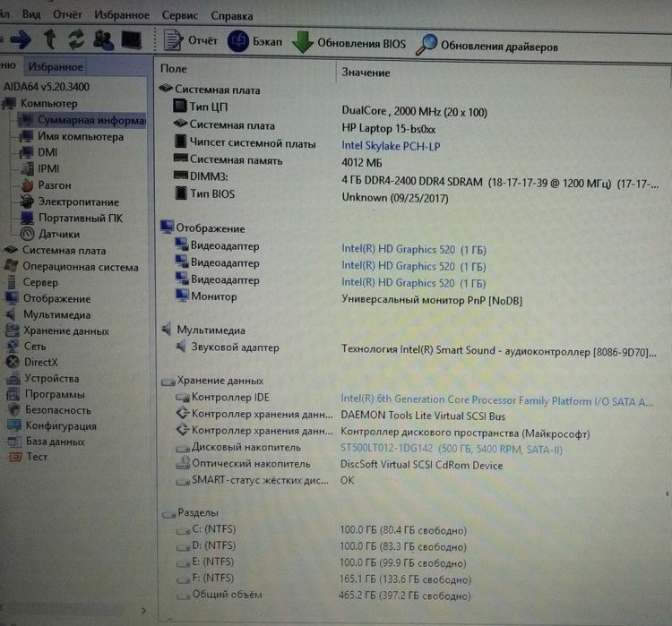Click the forward arrow navigation icon

pyautogui.click(x=21, y=39)
